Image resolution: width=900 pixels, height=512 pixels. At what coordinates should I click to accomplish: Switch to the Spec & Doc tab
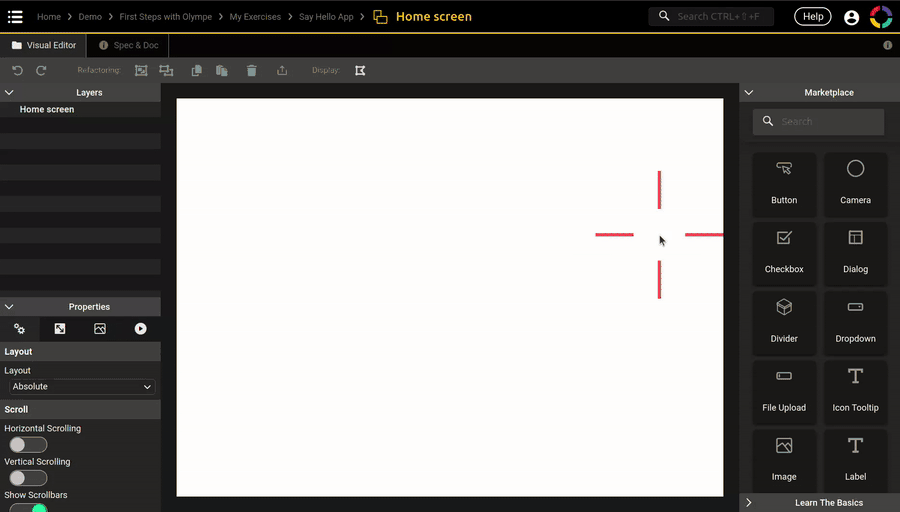pyautogui.click(x=129, y=45)
